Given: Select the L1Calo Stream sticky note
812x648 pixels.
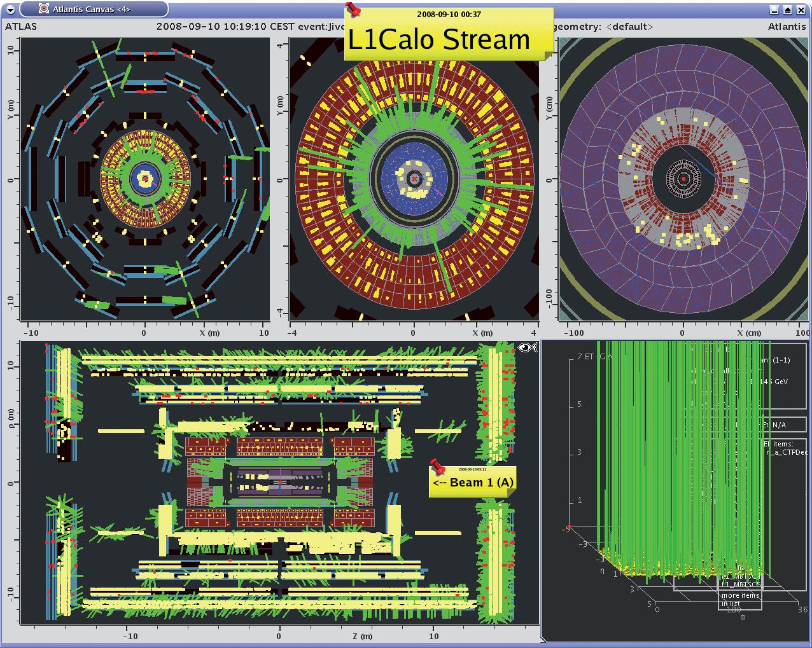Looking at the screenshot, I should click(x=449, y=34).
